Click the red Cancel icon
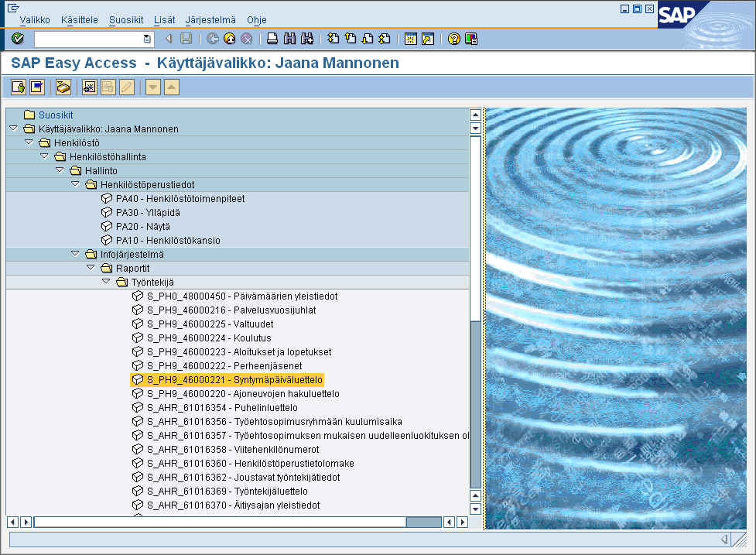The height and width of the screenshot is (555, 756). tap(246, 39)
